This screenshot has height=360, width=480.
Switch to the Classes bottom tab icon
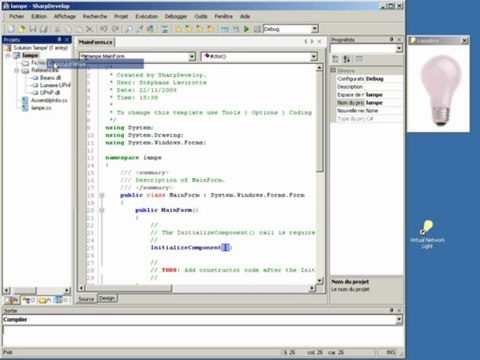coord(29,300)
